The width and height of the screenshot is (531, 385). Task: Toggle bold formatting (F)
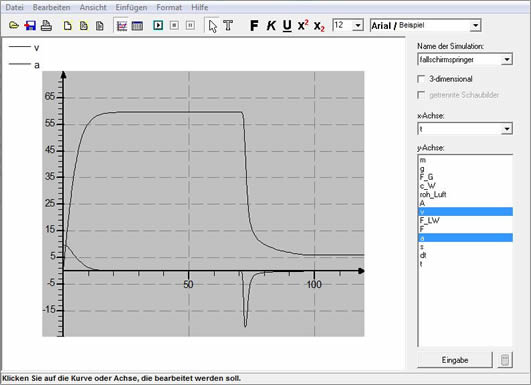click(254, 25)
